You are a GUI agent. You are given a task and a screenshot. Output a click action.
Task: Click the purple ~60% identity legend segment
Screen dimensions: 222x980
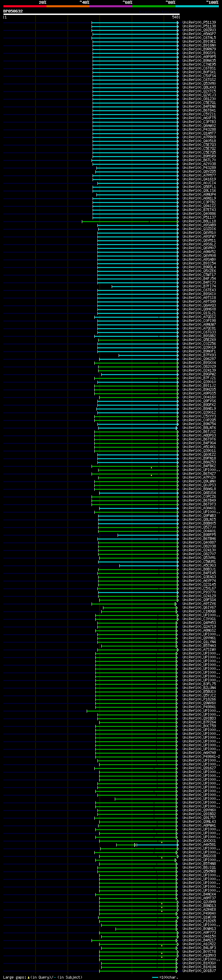(111, 6)
